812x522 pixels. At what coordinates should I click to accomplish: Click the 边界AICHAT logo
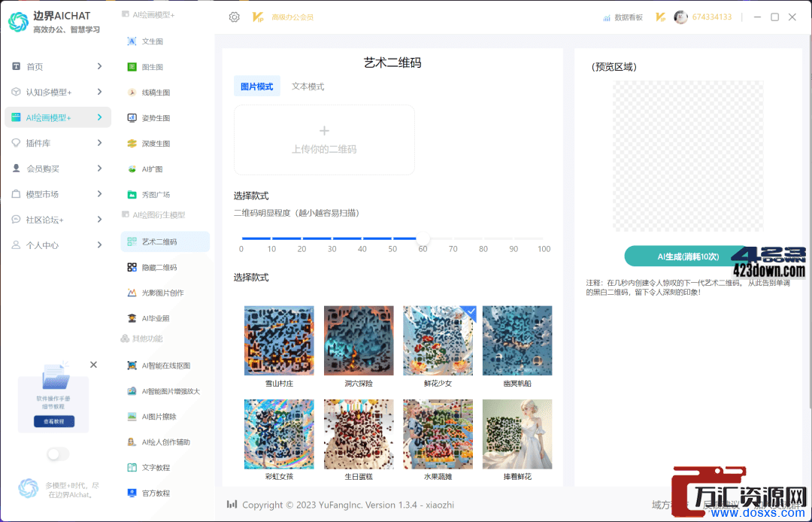coord(18,22)
